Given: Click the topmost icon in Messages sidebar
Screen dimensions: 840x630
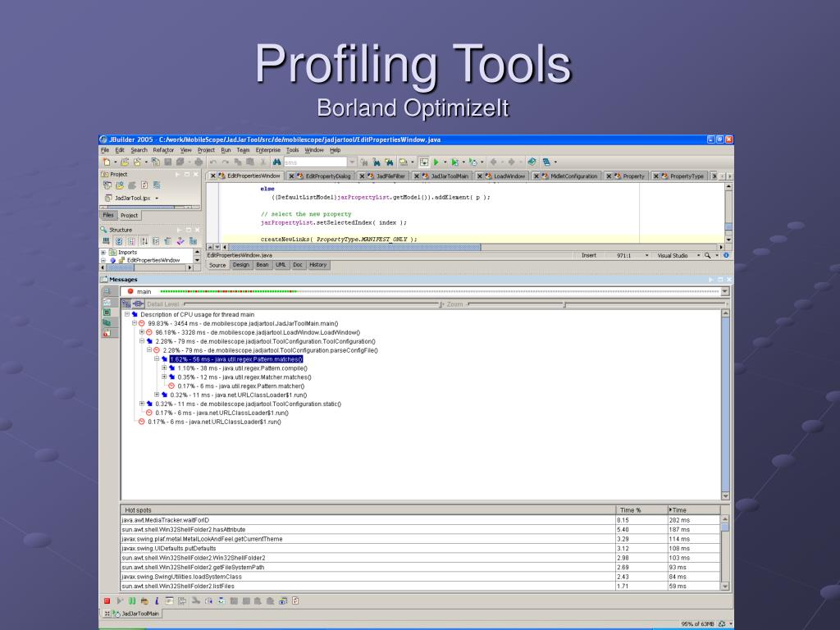Looking at the screenshot, I should pyautogui.click(x=107, y=291).
